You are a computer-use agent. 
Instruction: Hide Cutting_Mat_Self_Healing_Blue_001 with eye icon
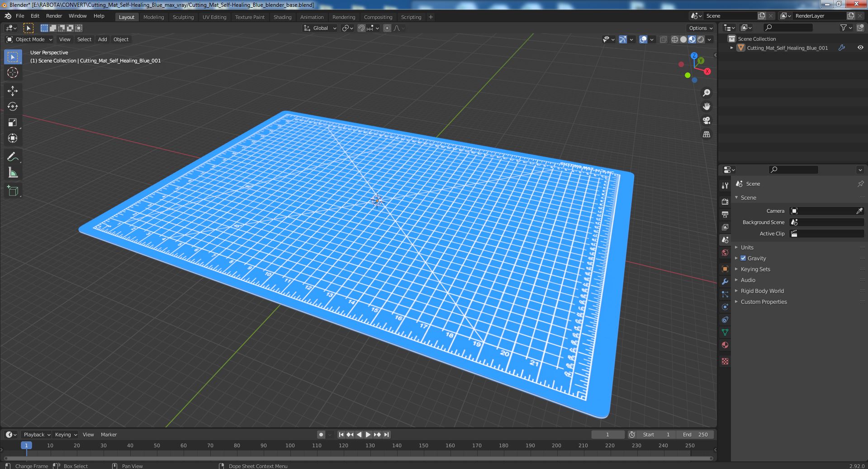coord(860,48)
